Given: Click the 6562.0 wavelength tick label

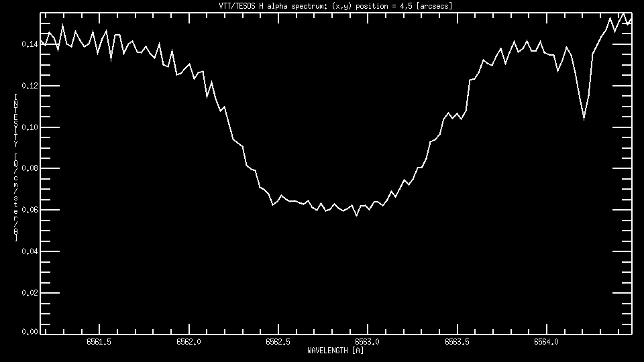Looking at the screenshot, I should (189, 341).
